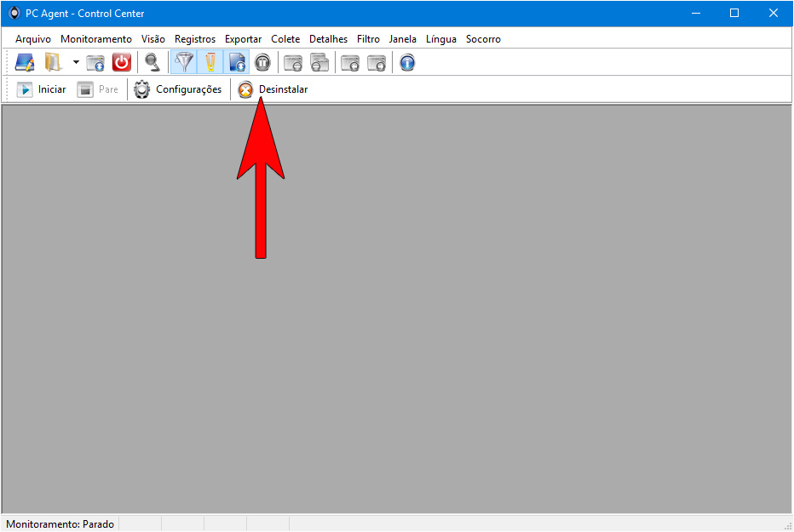Open the Visão menu

click(x=153, y=39)
